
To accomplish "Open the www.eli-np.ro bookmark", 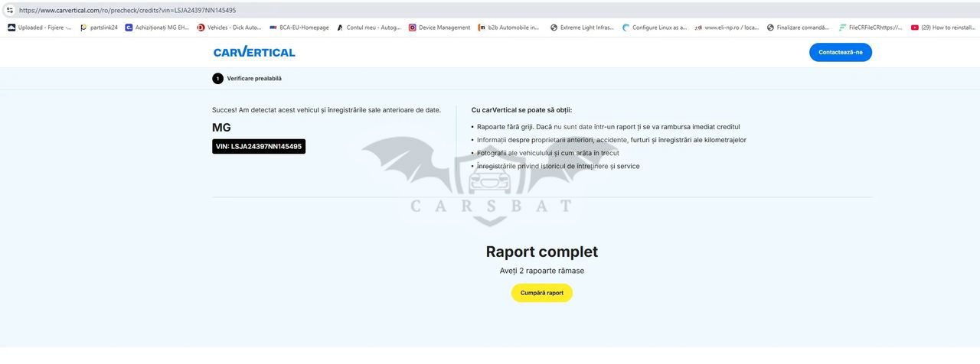I will [x=726, y=28].
